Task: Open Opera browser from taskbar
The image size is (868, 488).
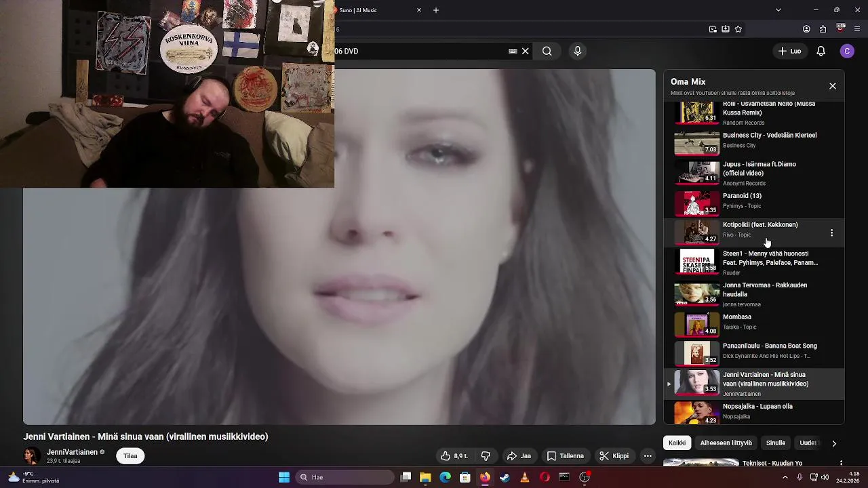Action: click(x=545, y=477)
